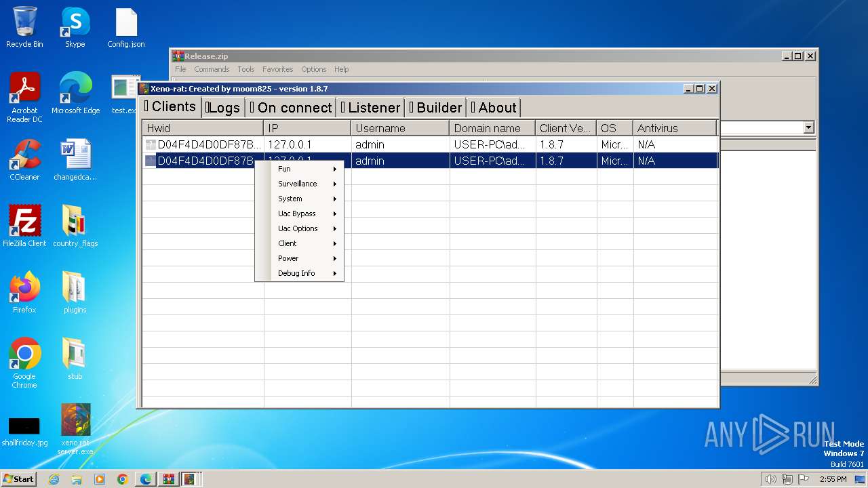The width and height of the screenshot is (868, 488).
Task: Open the WinRAR address bar dropdown
Action: (808, 127)
